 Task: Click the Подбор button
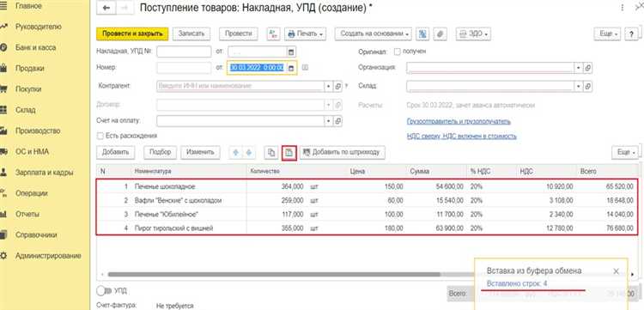coord(161,152)
